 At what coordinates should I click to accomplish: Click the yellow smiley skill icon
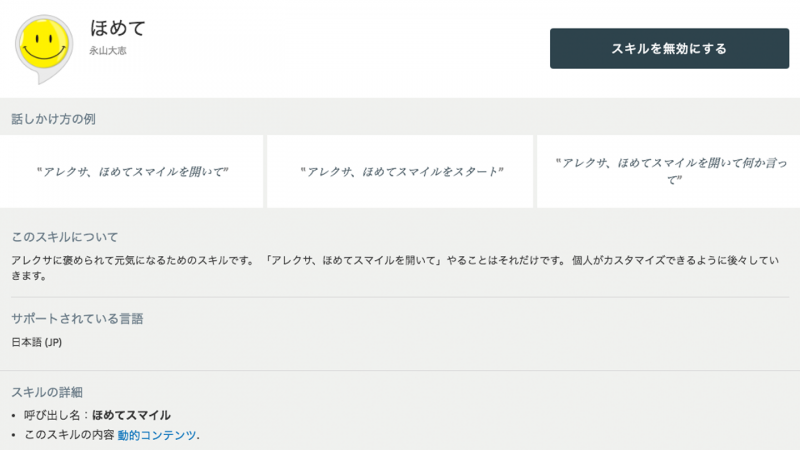pos(44,49)
